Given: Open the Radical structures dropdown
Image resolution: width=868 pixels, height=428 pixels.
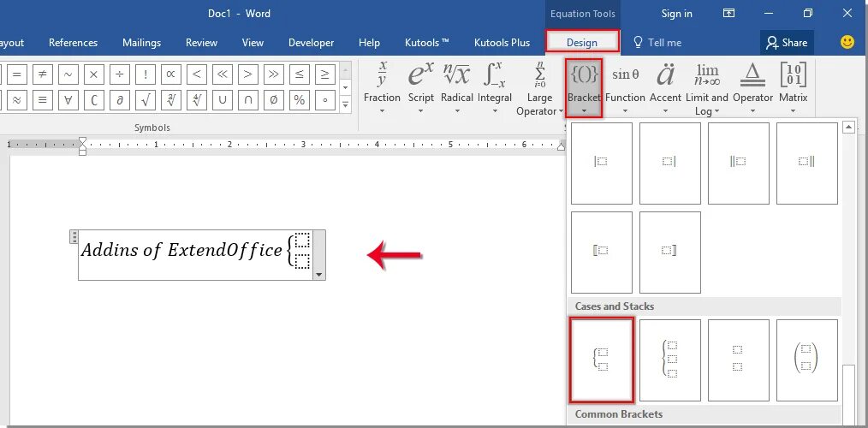Looking at the screenshot, I should pyautogui.click(x=457, y=88).
